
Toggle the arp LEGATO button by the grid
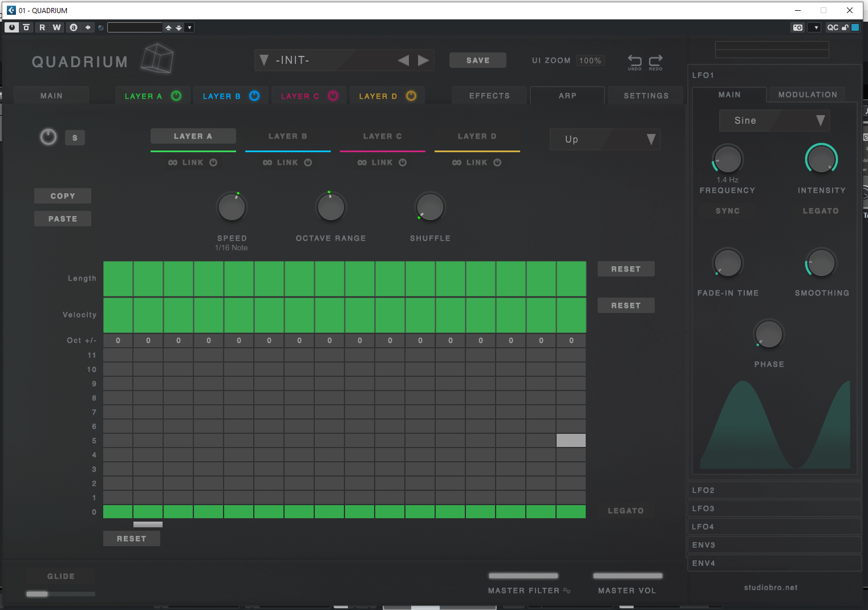pyautogui.click(x=626, y=510)
